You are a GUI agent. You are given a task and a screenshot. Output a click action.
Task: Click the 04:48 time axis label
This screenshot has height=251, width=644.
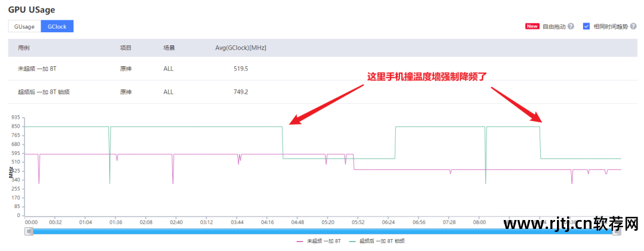click(x=298, y=222)
